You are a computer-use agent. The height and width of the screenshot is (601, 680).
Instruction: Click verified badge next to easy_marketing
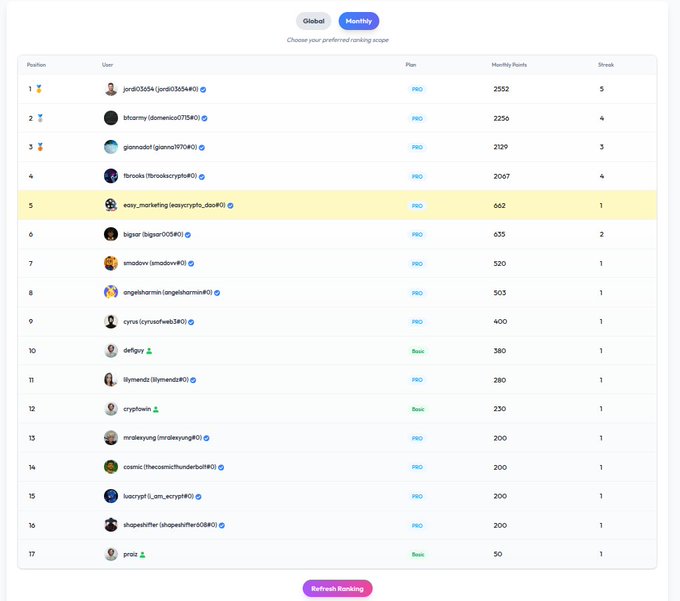click(230, 206)
